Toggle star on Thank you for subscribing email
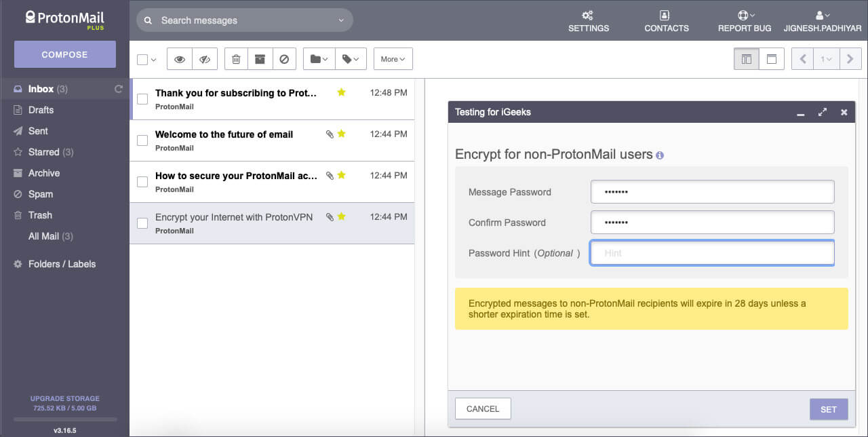Viewport: 868px width, 437px height. pos(341,92)
